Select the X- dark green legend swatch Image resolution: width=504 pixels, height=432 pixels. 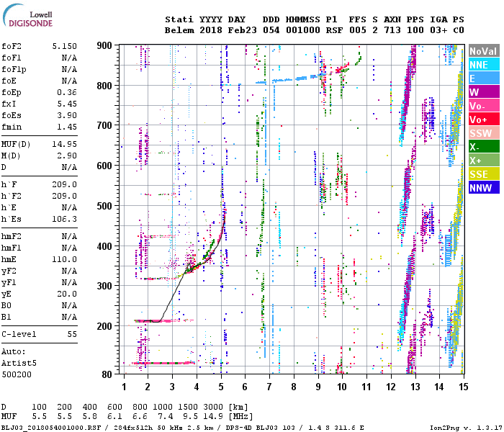click(484, 147)
